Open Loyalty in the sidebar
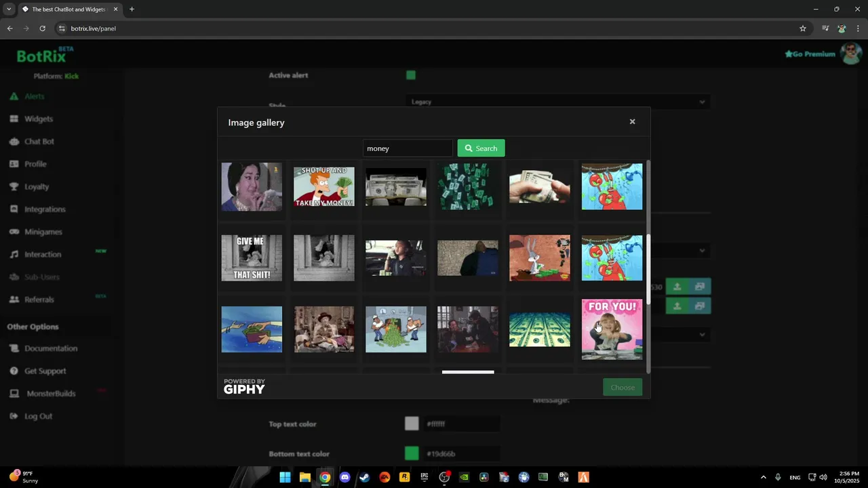 coord(37,186)
